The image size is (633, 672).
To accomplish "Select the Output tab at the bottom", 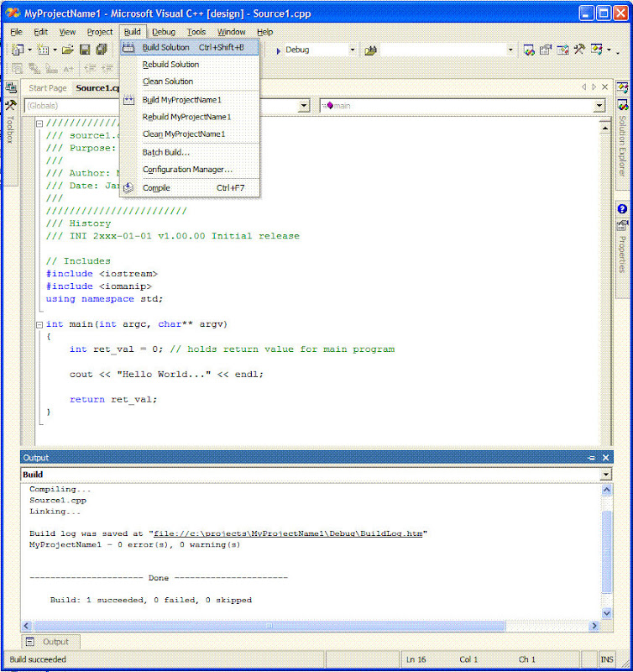I will coord(50,642).
